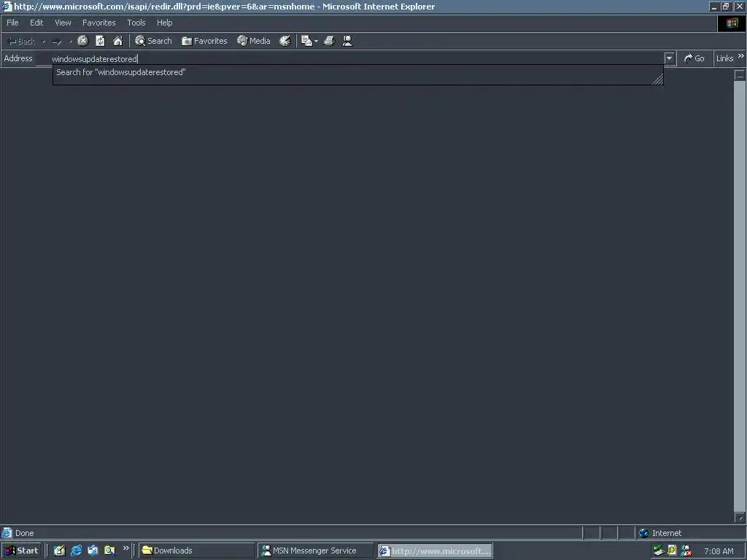Click the Back navigation button
This screenshot has width=747, height=560.
pos(22,42)
